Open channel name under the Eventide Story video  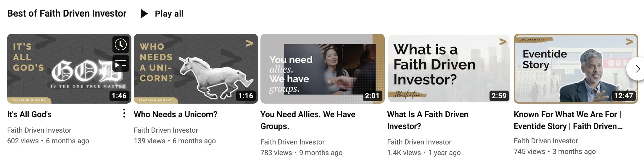point(546,141)
